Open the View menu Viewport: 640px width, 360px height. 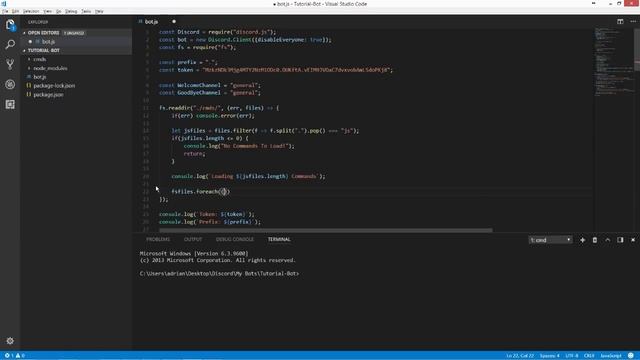47,11
